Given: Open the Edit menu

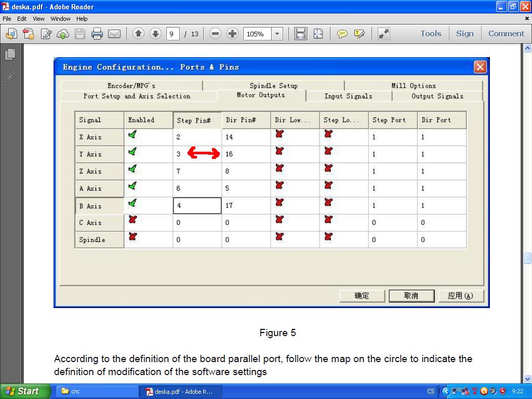Looking at the screenshot, I should tap(22, 19).
